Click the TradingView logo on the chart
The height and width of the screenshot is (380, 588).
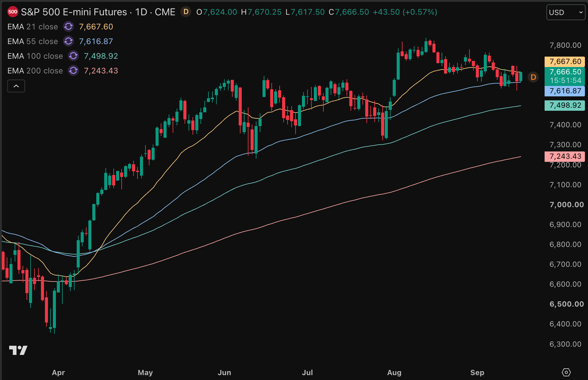[18, 350]
